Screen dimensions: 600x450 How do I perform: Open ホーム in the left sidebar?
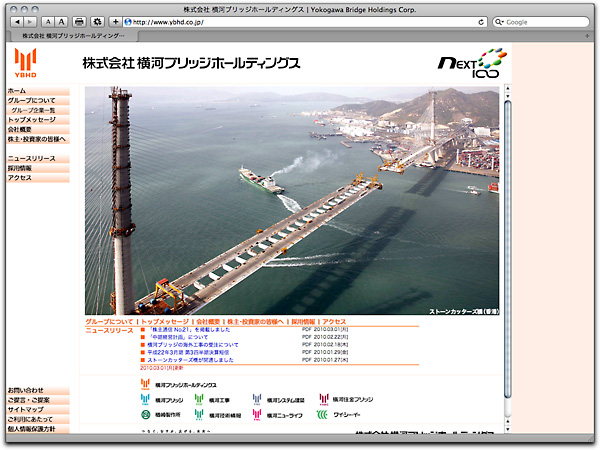(18, 91)
